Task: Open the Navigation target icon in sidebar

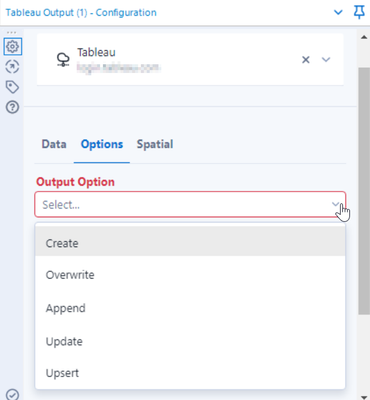Action: point(13,67)
